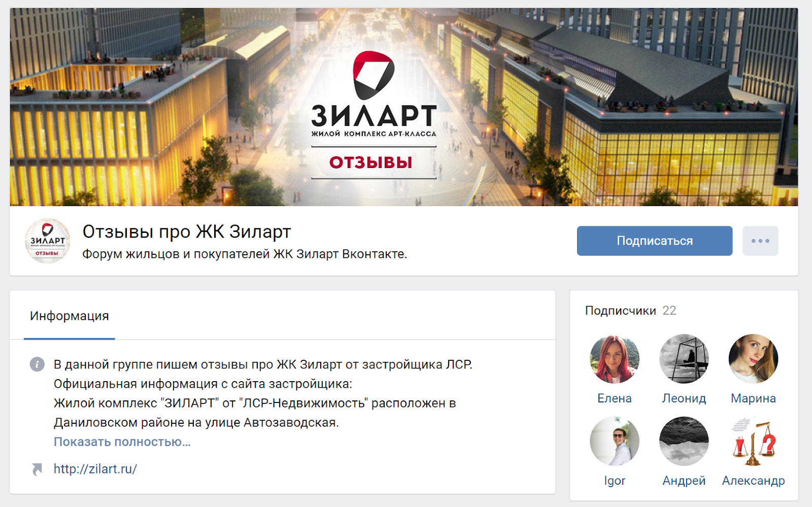Click the arrow link icon beside zilart.ru
The height and width of the screenshot is (507, 812).
click(x=37, y=469)
